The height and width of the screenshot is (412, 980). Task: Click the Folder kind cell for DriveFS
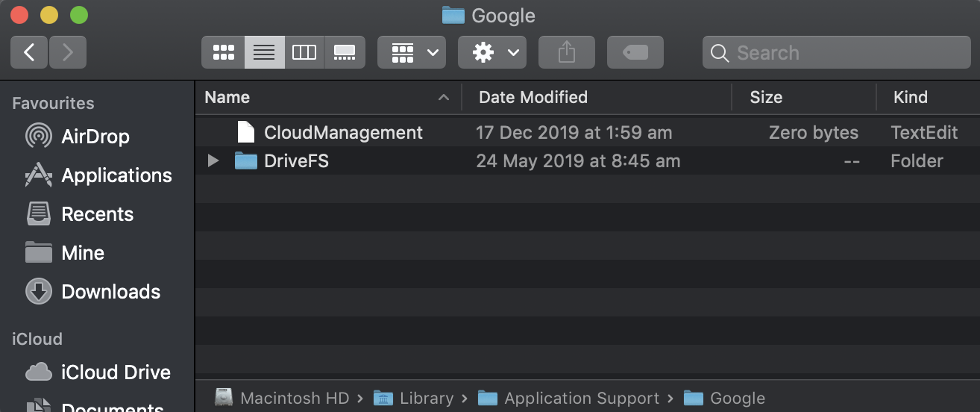(917, 160)
